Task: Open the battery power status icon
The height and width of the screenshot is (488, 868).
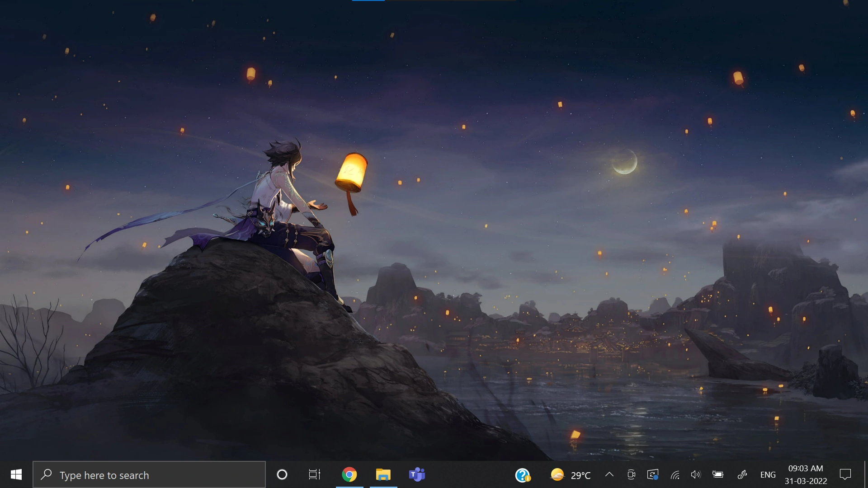Action: point(718,474)
